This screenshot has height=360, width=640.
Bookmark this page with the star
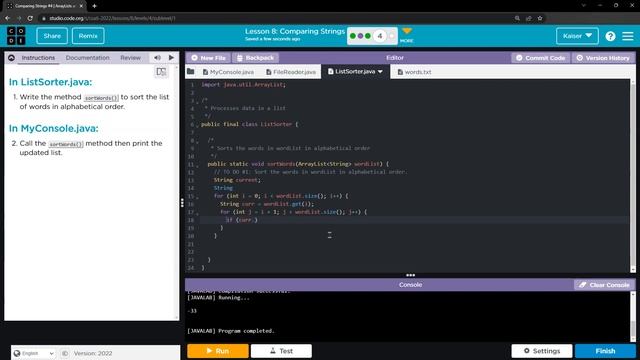[x=540, y=18]
